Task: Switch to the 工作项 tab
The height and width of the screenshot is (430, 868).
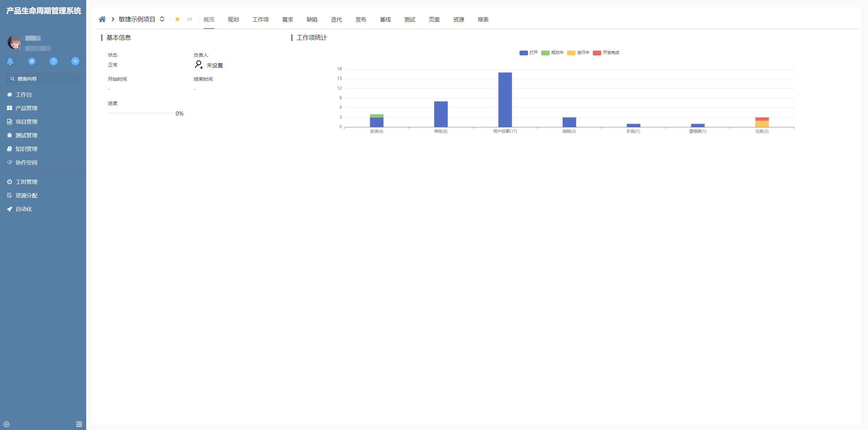Action: click(261, 20)
